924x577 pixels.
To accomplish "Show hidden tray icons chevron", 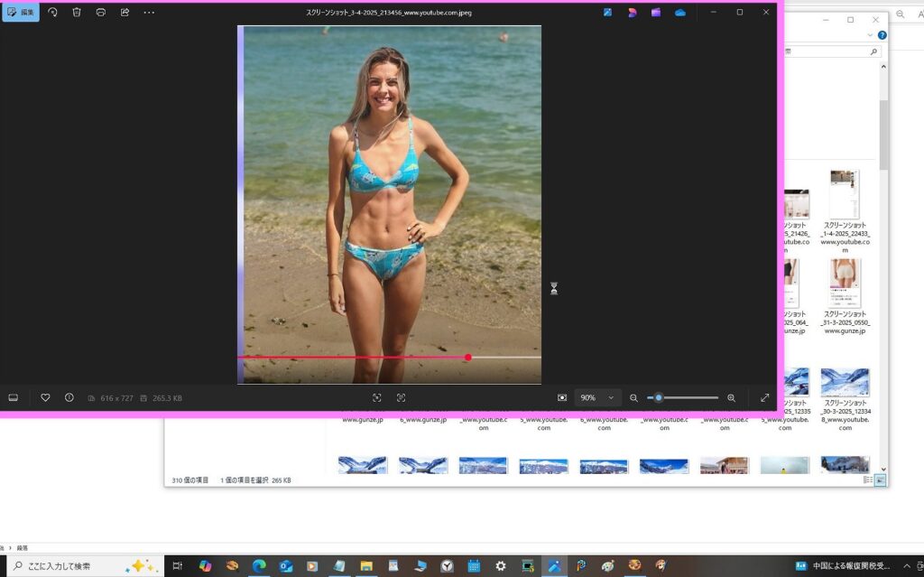I will tap(906, 566).
